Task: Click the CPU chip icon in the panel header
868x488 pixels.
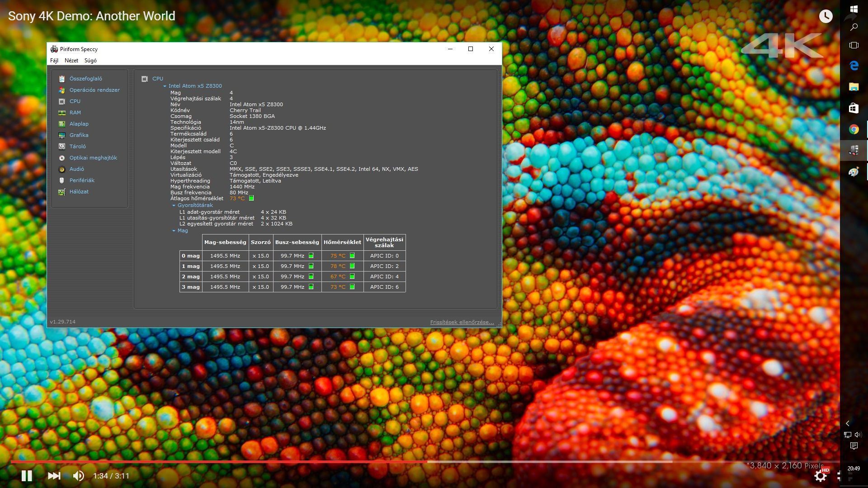Action: click(145, 79)
